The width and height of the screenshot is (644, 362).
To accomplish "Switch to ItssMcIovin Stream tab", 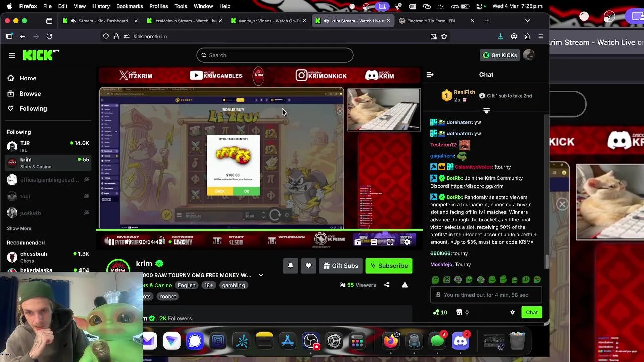I will [x=185, y=21].
